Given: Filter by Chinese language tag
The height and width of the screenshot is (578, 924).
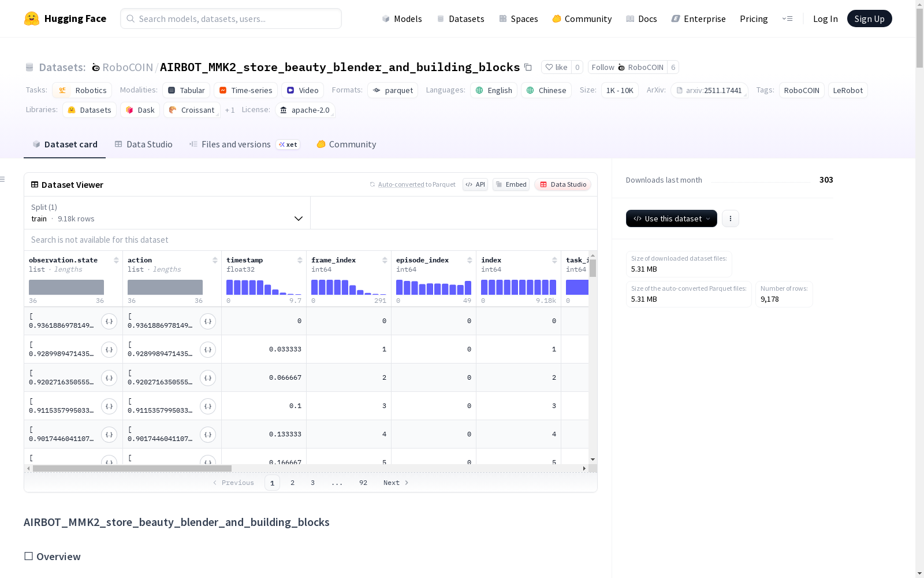Looking at the screenshot, I should click(546, 90).
